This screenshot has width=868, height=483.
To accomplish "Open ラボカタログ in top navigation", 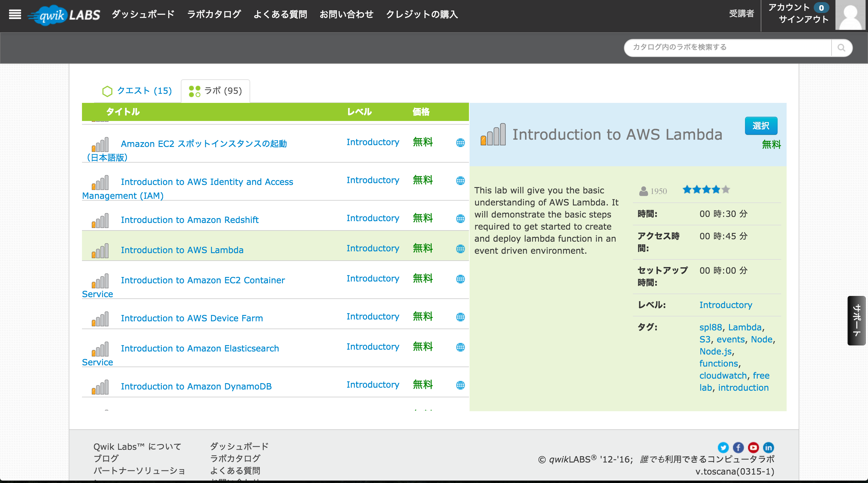I will [x=214, y=14].
